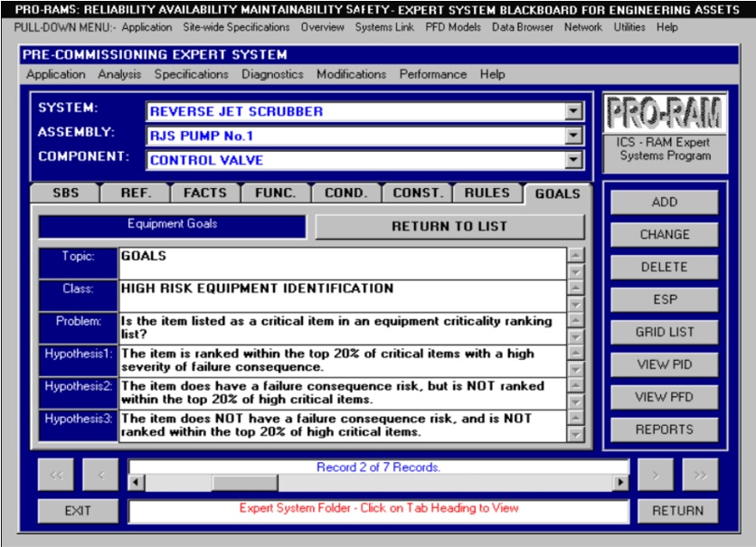Click the Hypothesis1 text field

tap(343, 361)
